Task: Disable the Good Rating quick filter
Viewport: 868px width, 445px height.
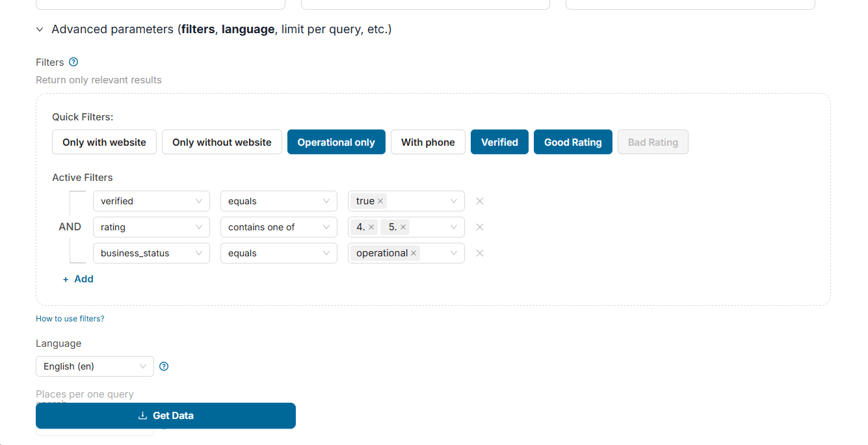Action: click(x=573, y=142)
